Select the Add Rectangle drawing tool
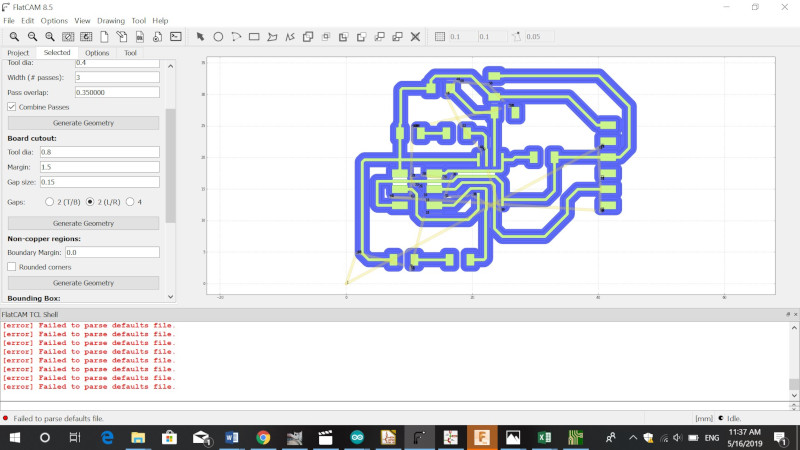Screen dimensions: 800x450 [x=254, y=37]
